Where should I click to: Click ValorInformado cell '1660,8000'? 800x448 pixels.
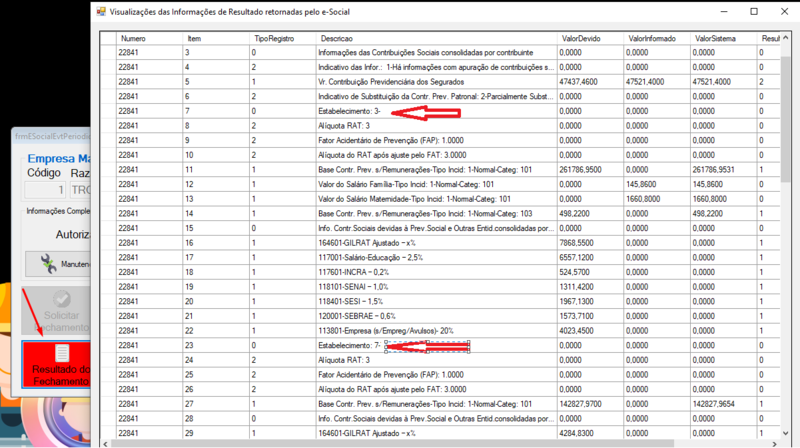click(657, 199)
